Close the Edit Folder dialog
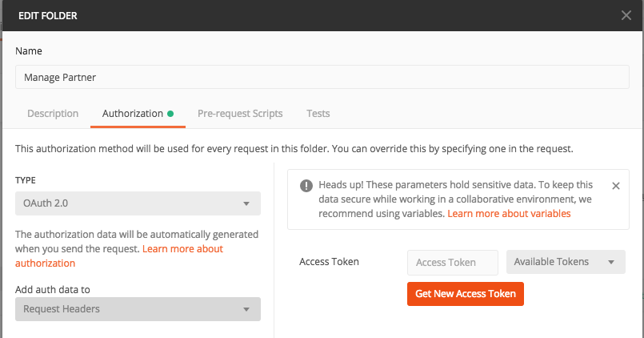This screenshot has width=644, height=338. pyautogui.click(x=626, y=16)
